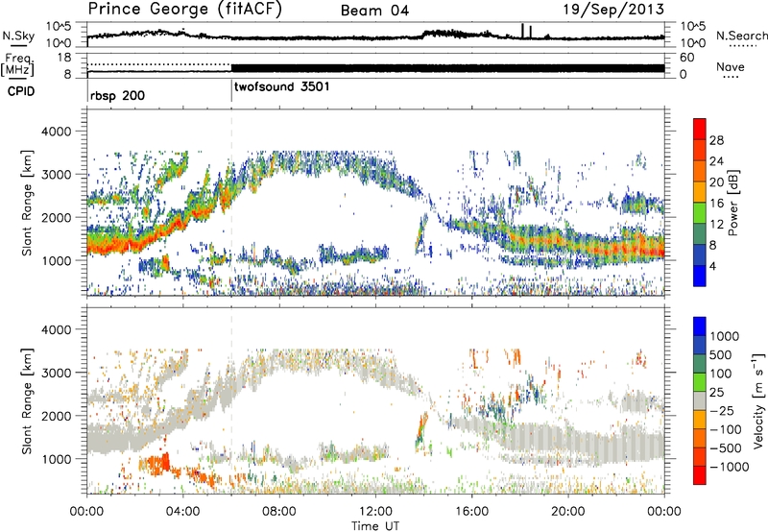Click the '28' tick on Power color bar
Viewport: 768px width, 532px height.
pos(716,140)
